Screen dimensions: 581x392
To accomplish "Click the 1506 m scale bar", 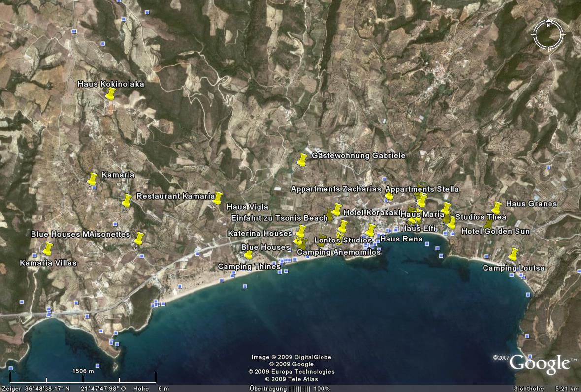I will point(83,378).
